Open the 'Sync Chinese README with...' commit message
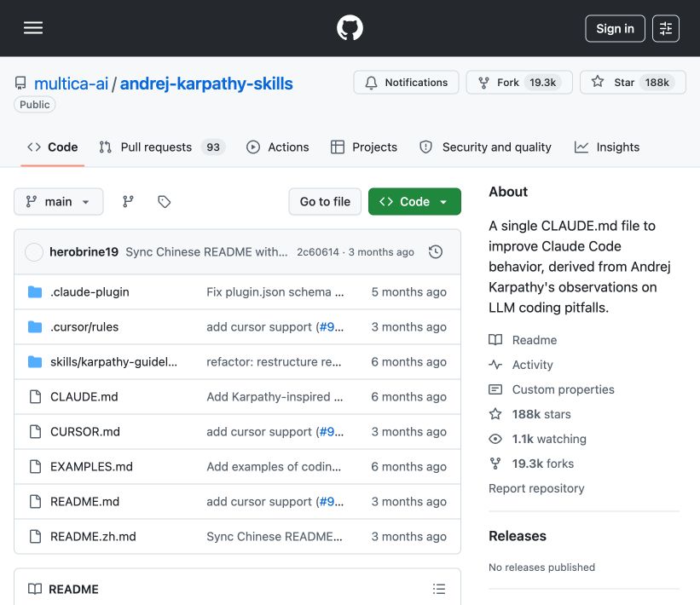 (x=206, y=252)
